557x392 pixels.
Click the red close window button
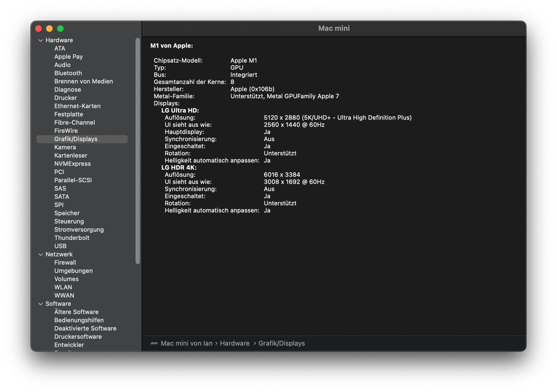click(x=39, y=29)
